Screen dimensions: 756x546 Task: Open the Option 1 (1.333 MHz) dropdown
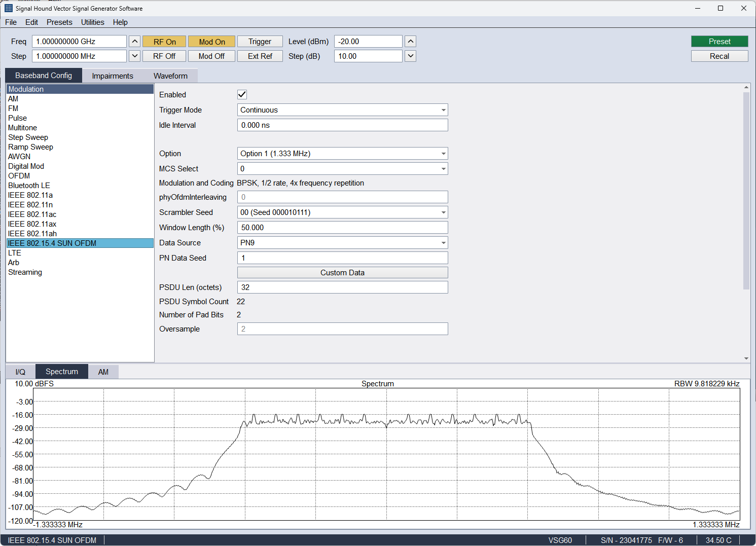coord(342,154)
